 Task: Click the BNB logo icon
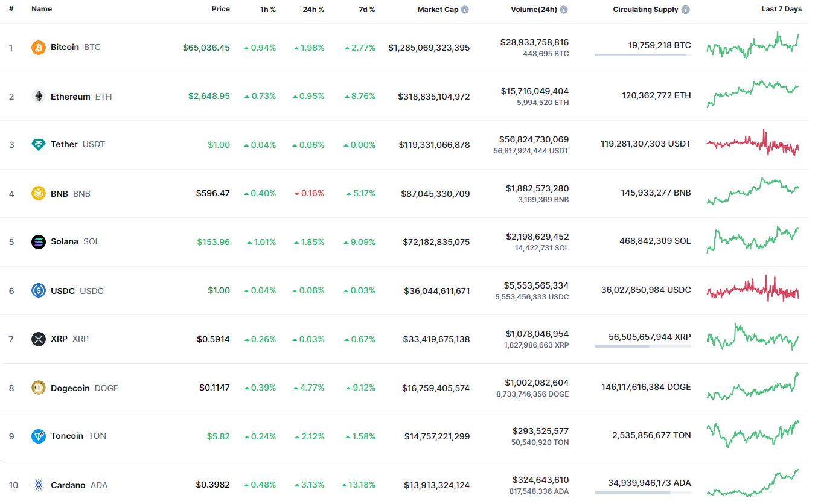[39, 193]
